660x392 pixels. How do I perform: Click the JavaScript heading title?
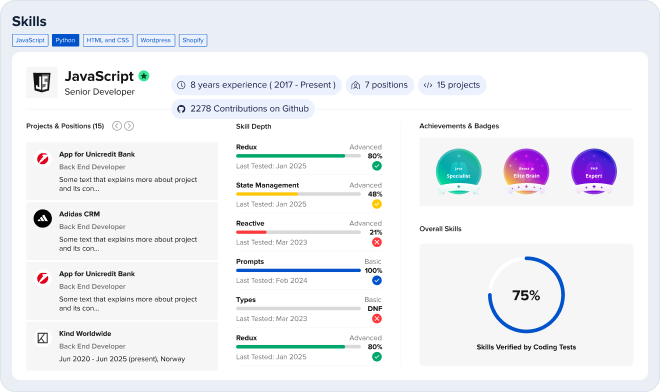(x=99, y=76)
